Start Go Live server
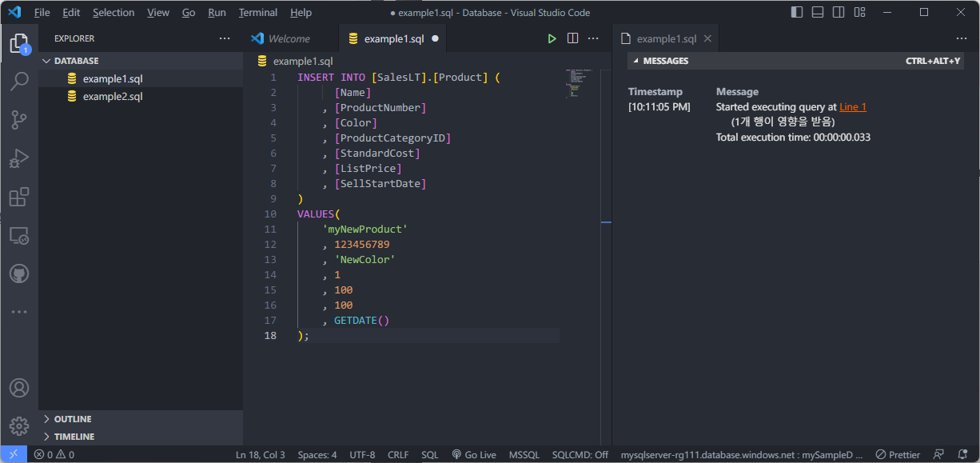The width and height of the screenshot is (980, 463). (x=473, y=454)
